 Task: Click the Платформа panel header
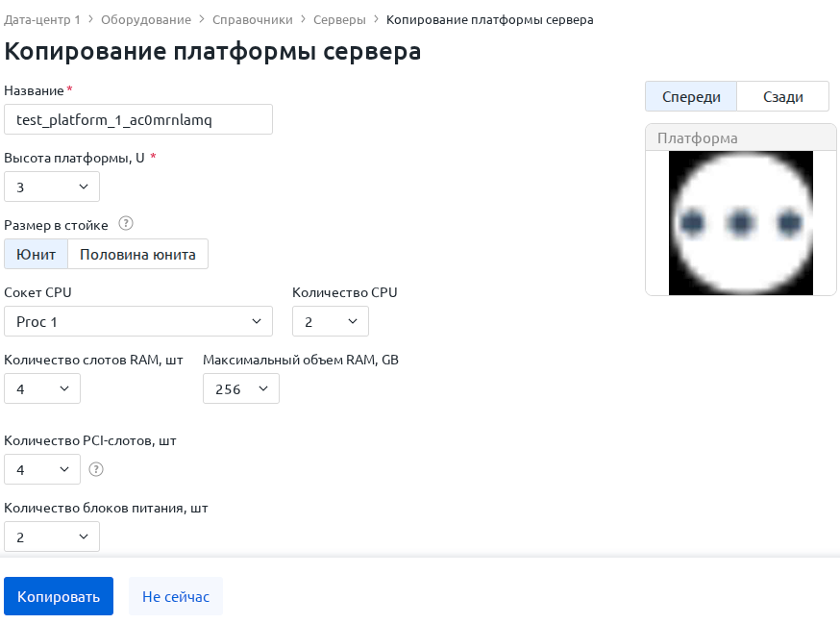tap(741, 137)
